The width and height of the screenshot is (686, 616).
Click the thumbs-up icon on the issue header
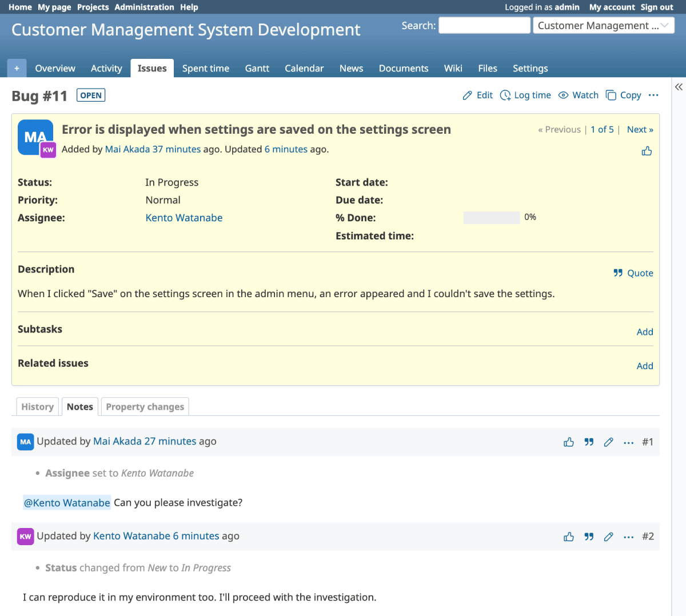647,151
